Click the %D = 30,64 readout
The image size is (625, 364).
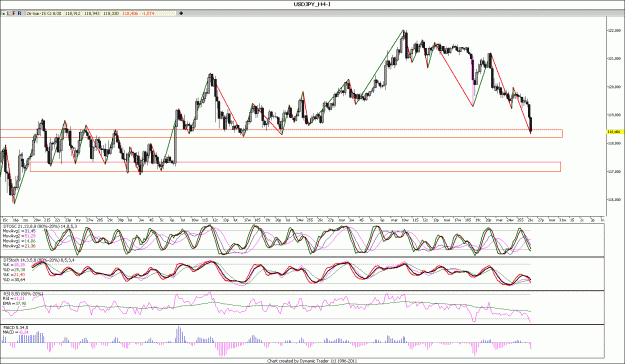pos(14,279)
